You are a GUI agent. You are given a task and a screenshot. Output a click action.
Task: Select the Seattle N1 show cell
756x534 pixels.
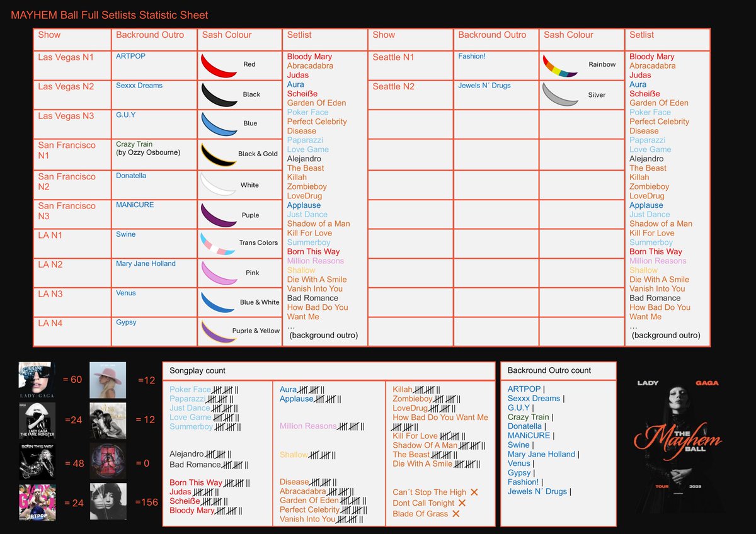pyautogui.click(x=410, y=65)
